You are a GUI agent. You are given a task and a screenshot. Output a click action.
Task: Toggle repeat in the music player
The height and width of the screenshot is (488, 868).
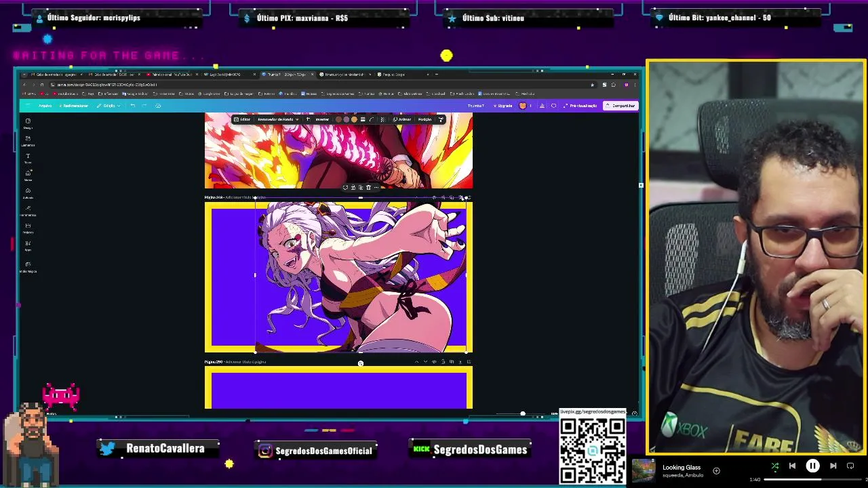pyautogui.click(x=850, y=466)
